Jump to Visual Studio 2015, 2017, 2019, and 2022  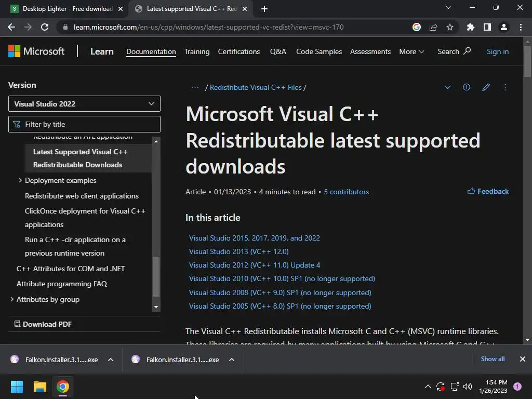[x=254, y=238]
